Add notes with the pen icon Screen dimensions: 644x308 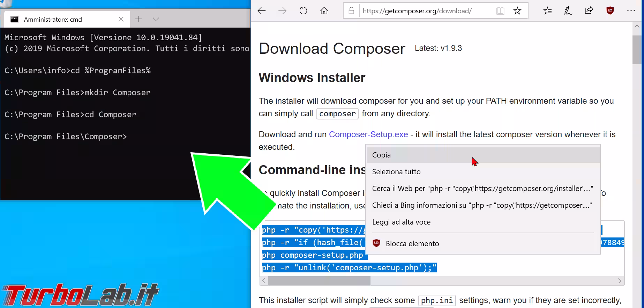568,11
